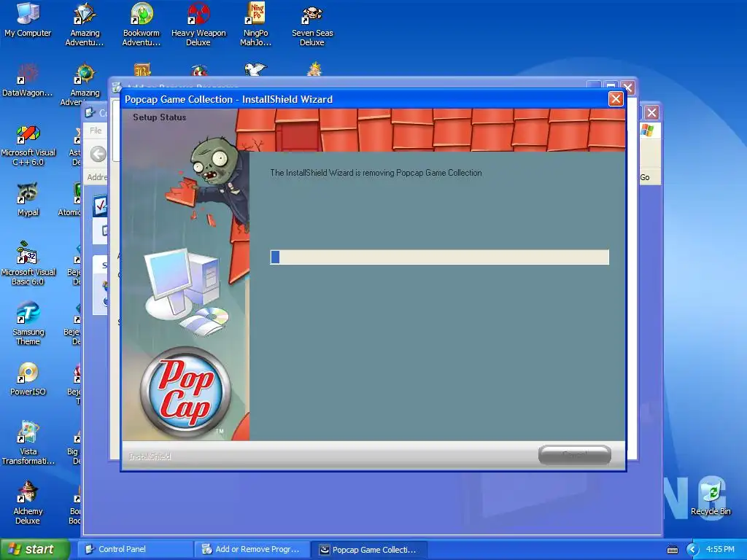Launch Amazing Adventures shortcut in top row
747x560 pixels.
tap(85, 24)
